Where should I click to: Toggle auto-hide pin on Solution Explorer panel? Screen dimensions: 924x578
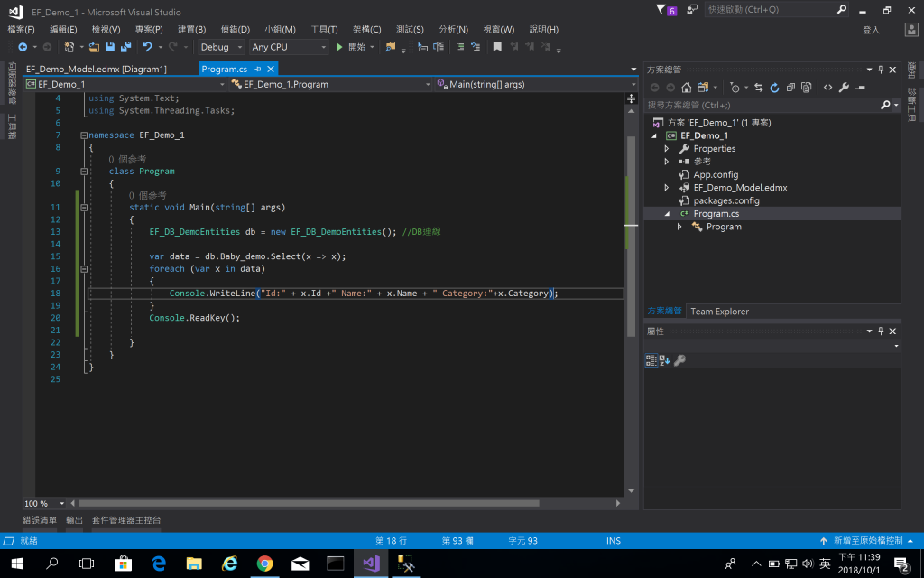coord(881,70)
